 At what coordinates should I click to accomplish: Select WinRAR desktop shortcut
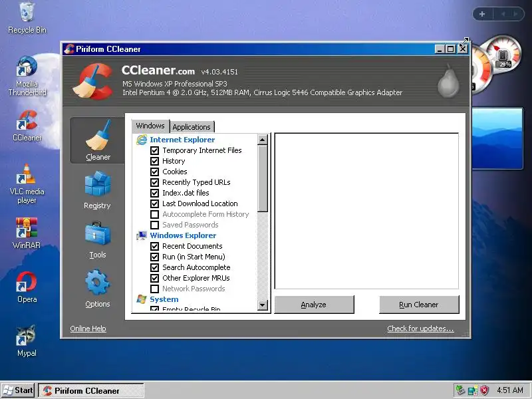(27, 233)
